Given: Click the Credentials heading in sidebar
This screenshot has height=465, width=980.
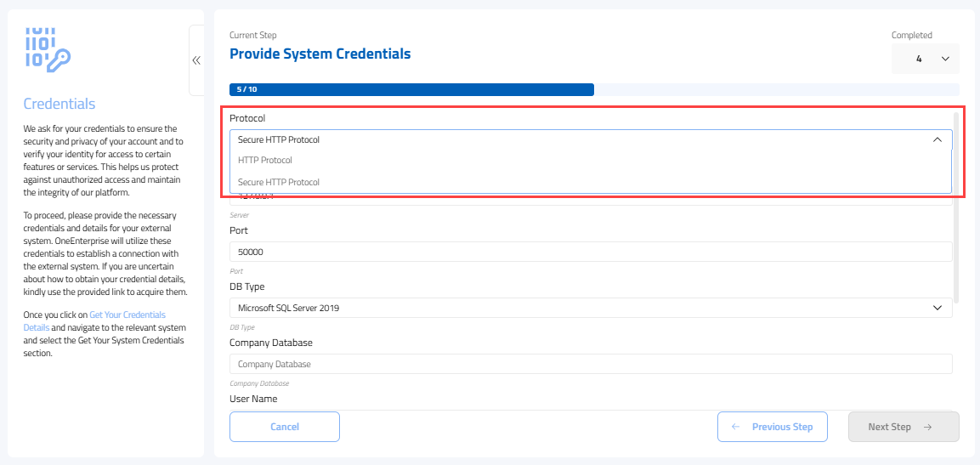Looking at the screenshot, I should tap(59, 104).
